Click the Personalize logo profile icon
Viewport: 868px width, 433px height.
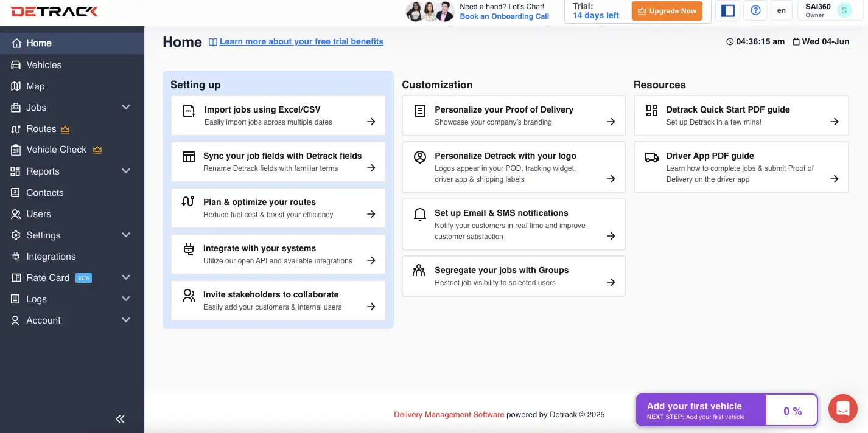(420, 158)
